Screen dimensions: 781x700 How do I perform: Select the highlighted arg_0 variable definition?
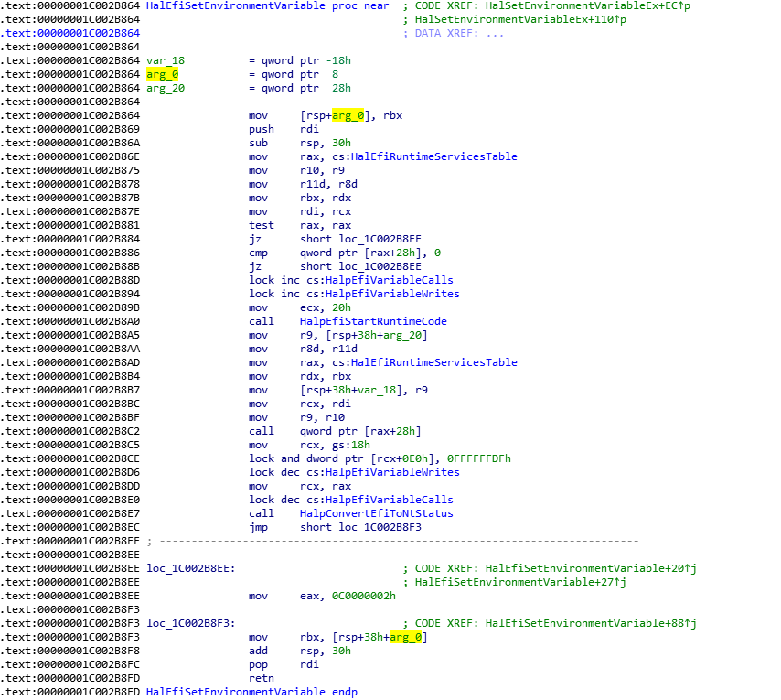click(x=163, y=74)
